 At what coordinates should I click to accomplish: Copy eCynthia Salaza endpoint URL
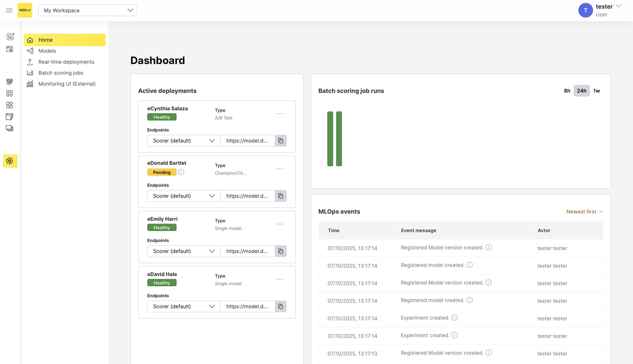[x=281, y=141]
